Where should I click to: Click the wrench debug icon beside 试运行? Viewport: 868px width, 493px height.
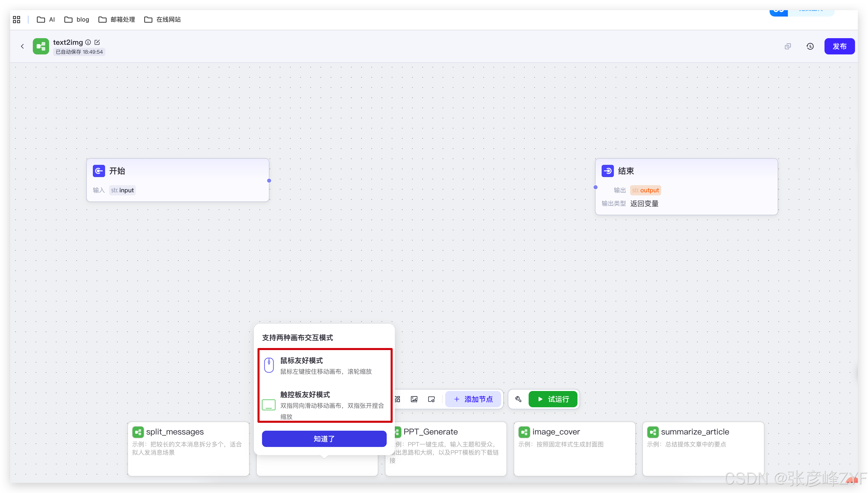pos(518,399)
